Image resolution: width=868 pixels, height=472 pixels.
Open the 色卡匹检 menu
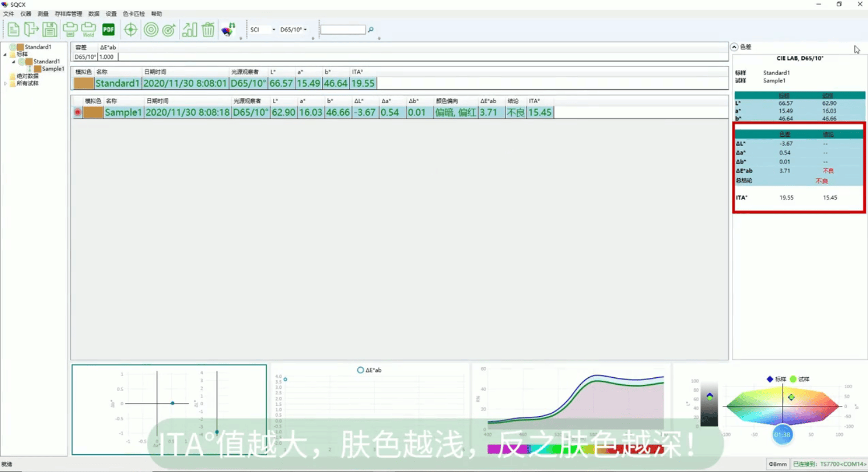133,14
